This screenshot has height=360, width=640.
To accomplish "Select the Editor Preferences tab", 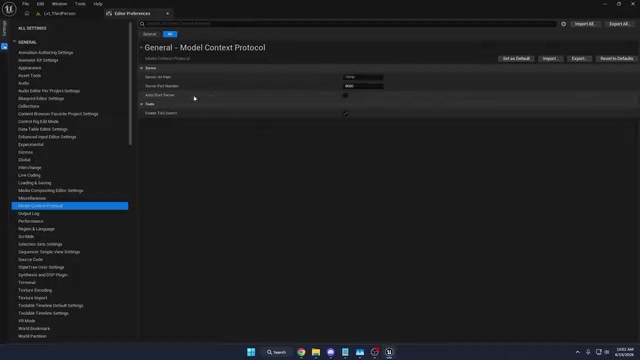I will (x=133, y=13).
